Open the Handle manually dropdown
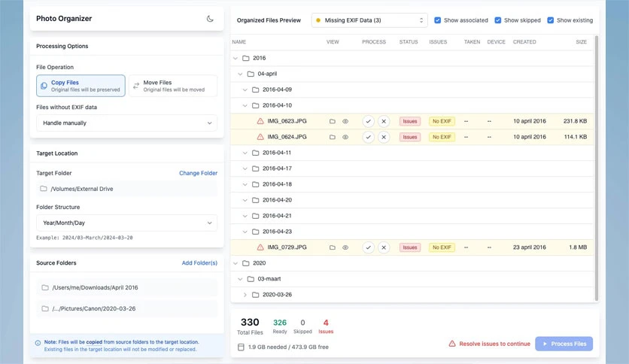The image size is (629, 364). [x=126, y=123]
